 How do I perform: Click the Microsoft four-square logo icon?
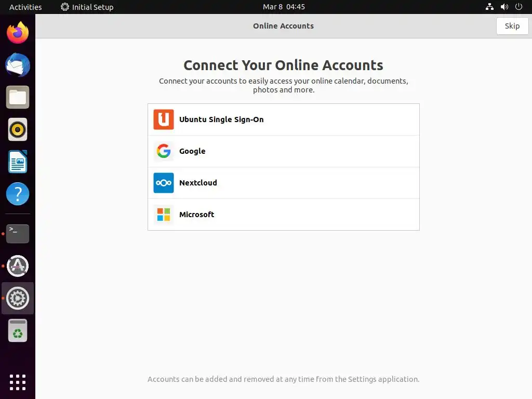pos(164,215)
